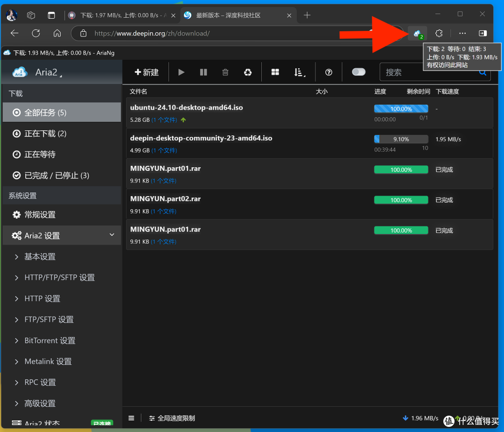The image size is (504, 432).
Task: Click the Aria2 extension icon in browser toolbar
Action: (x=417, y=33)
